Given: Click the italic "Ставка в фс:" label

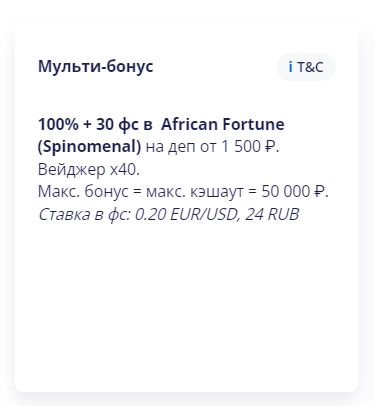Looking at the screenshot, I should point(84,214).
